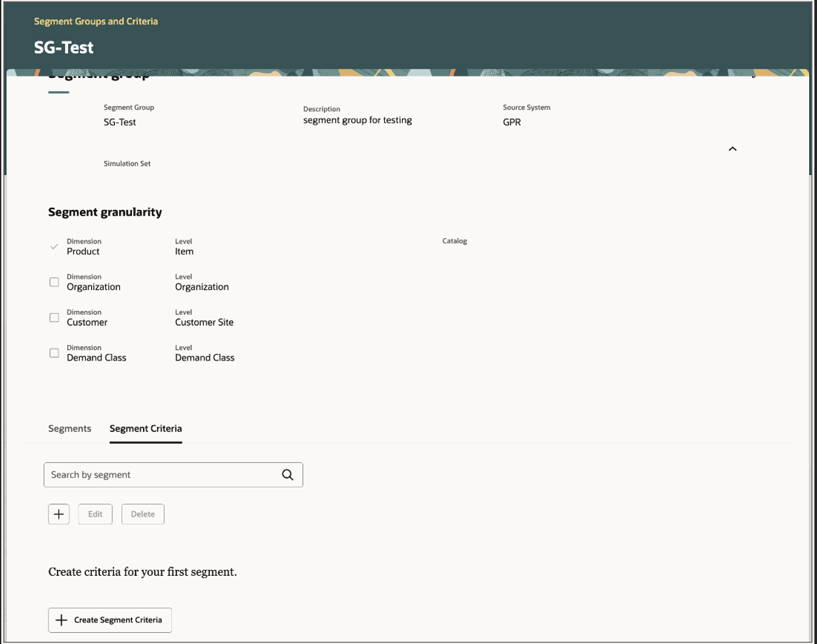Open the Segment Groups and Criteria breadcrumb

96,21
